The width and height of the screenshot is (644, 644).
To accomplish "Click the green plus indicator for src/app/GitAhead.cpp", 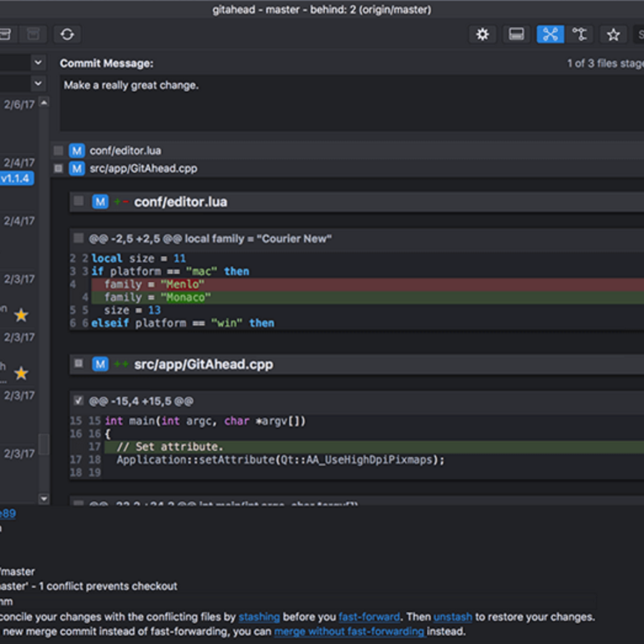I will pyautogui.click(x=121, y=364).
